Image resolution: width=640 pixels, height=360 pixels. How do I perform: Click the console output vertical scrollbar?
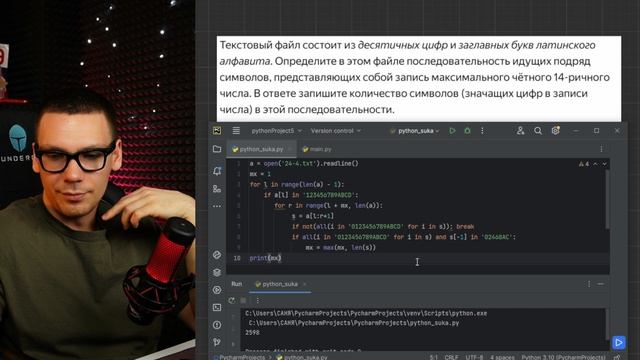pos(607,324)
